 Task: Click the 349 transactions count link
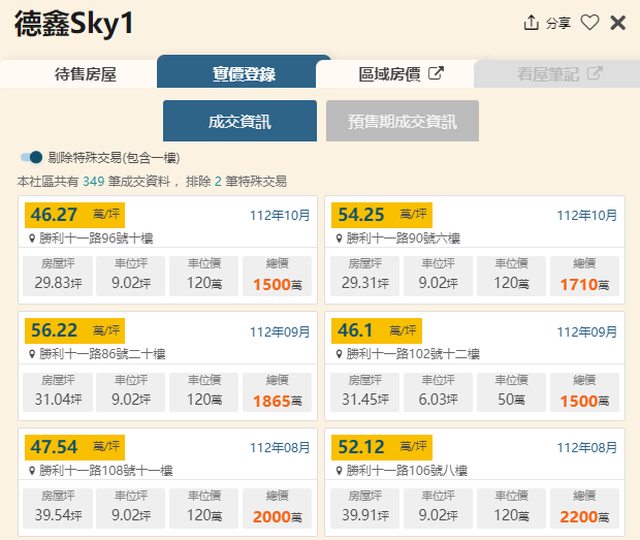tap(93, 181)
